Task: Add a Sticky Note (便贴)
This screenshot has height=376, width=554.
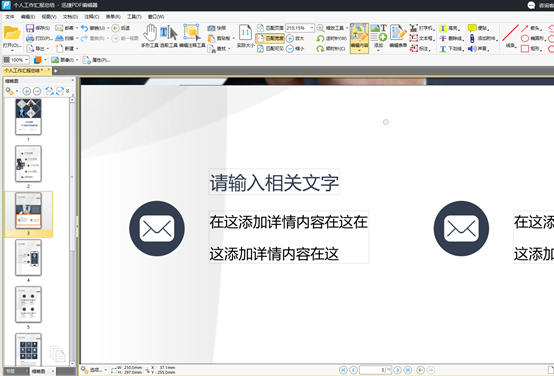Action: [x=478, y=28]
